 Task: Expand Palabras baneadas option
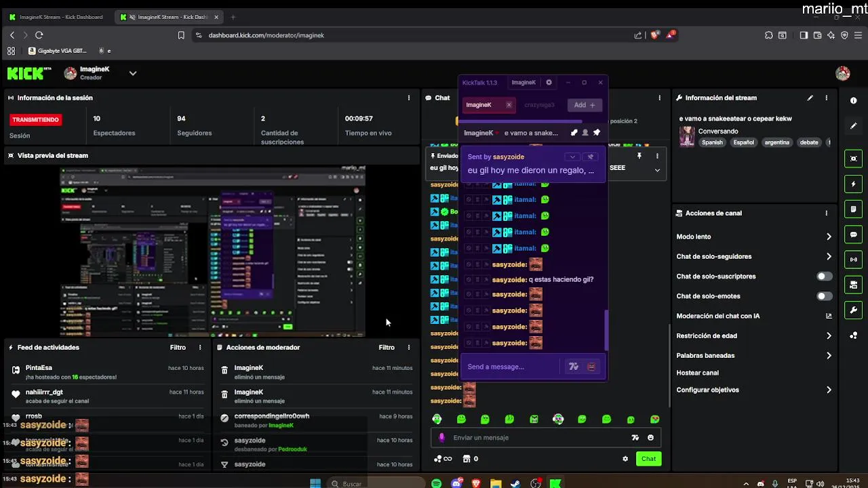(x=828, y=355)
